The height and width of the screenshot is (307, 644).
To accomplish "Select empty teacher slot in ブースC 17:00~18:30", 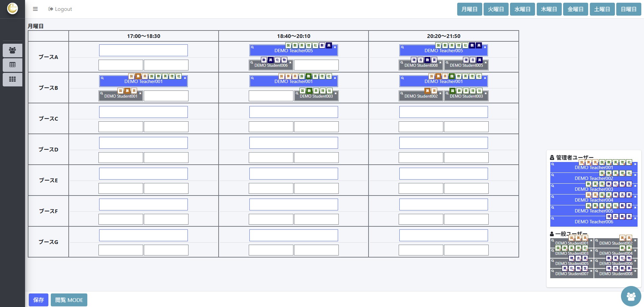I will click(143, 112).
